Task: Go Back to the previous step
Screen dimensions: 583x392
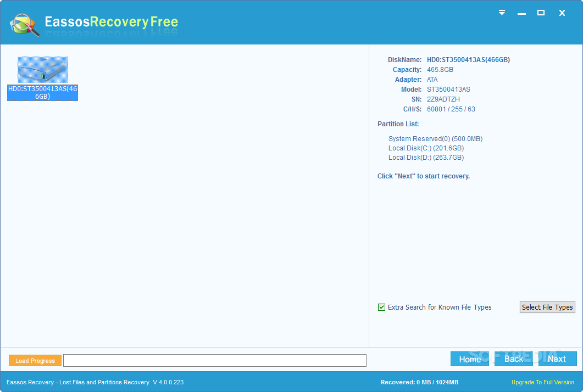Action: (513, 359)
